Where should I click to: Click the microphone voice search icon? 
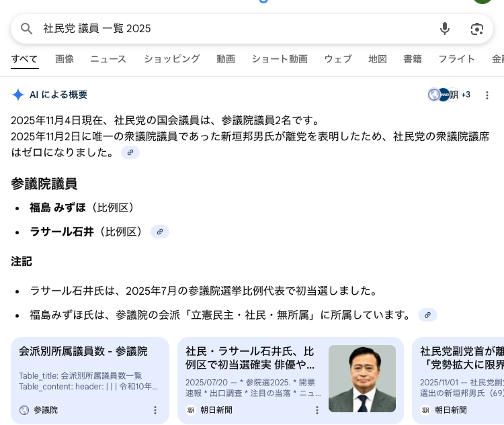[444, 28]
